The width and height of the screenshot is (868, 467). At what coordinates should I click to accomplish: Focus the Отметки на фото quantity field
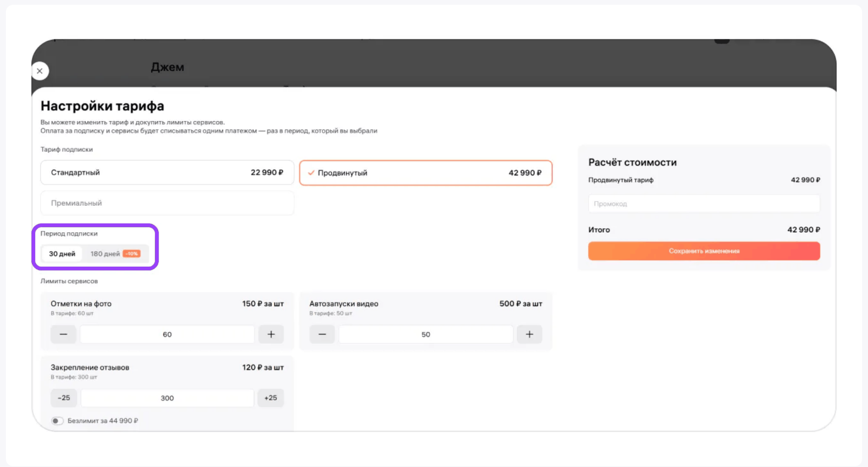click(167, 334)
